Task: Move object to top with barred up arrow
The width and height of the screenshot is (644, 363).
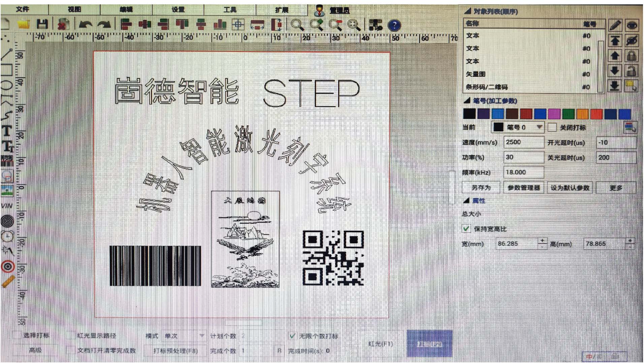Action: click(615, 40)
